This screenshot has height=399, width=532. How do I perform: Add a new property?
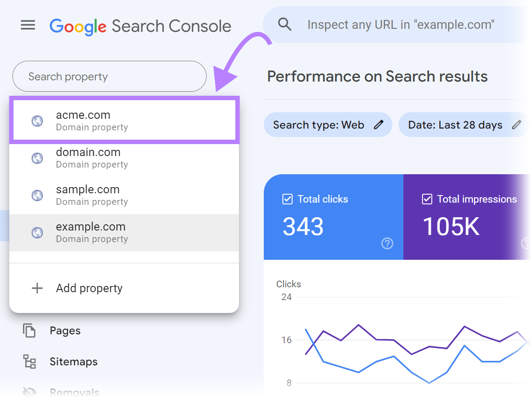pyautogui.click(x=89, y=288)
